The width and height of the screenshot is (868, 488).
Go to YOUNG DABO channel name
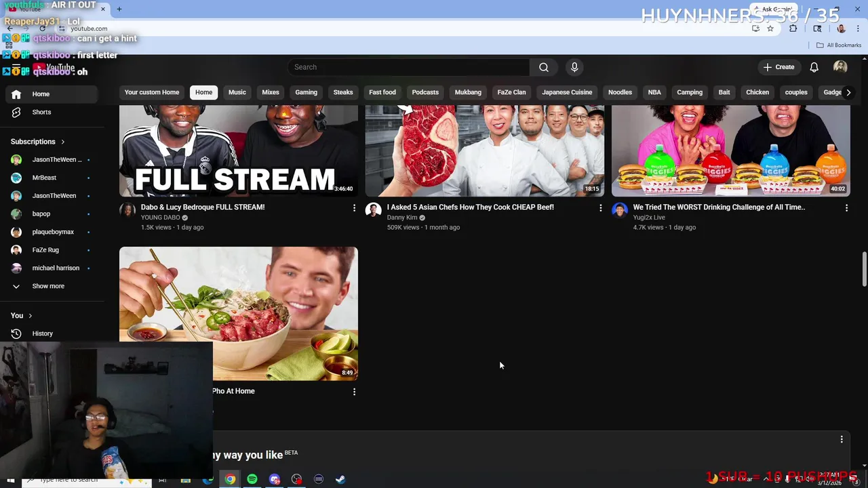tap(160, 218)
